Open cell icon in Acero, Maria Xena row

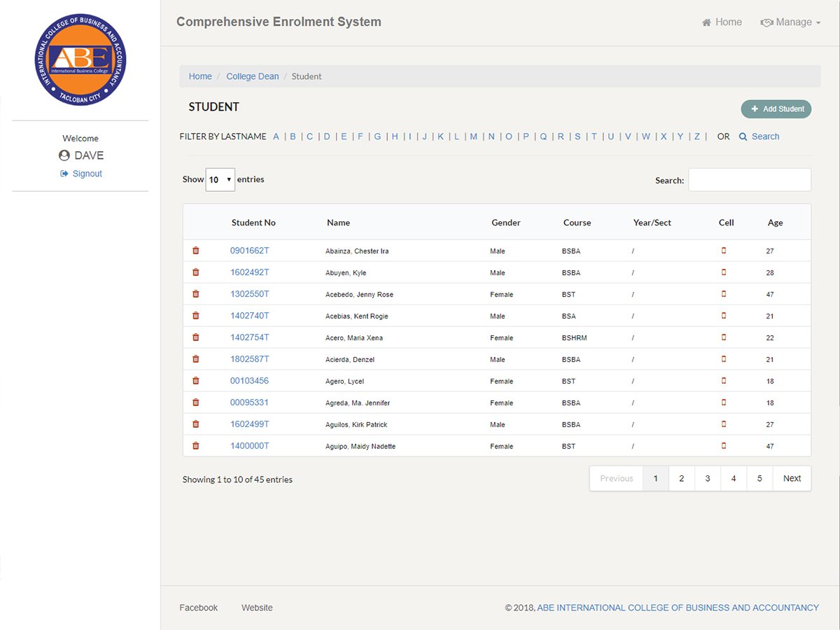[724, 337]
